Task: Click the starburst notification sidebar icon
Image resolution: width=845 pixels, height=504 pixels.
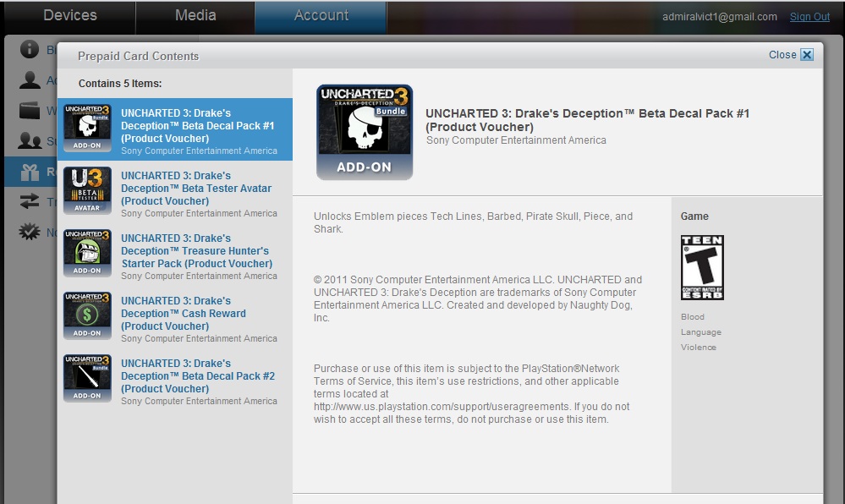Action: pyautogui.click(x=30, y=233)
